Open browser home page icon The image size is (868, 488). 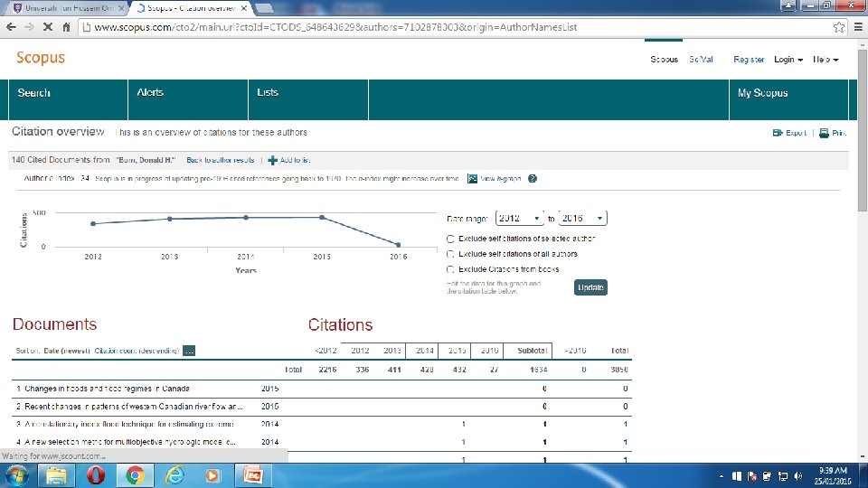66,27
